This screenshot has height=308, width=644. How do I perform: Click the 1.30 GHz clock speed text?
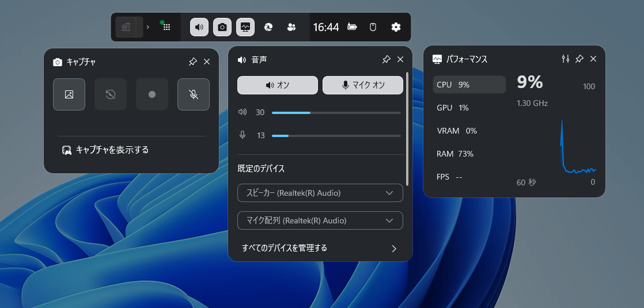point(532,104)
